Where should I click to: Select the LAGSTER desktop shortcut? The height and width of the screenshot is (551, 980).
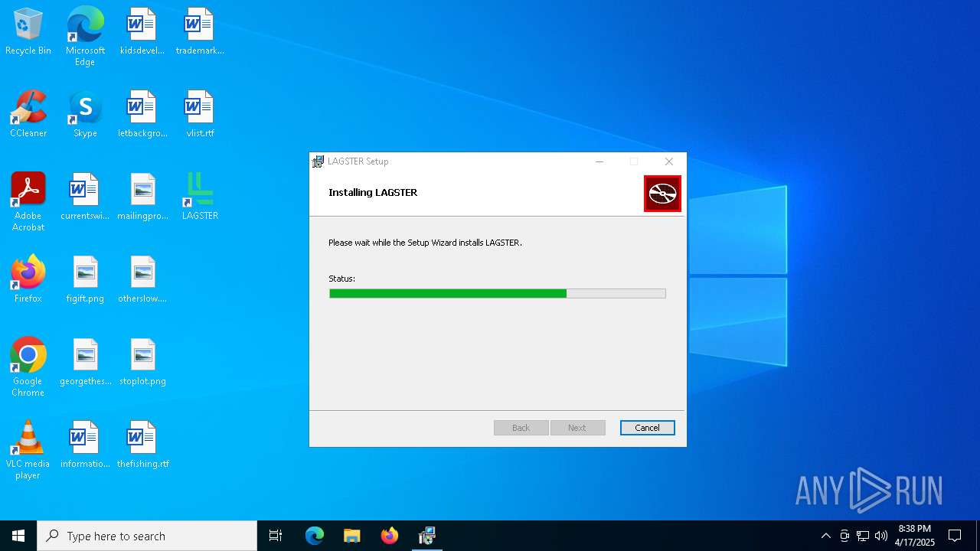tap(199, 197)
